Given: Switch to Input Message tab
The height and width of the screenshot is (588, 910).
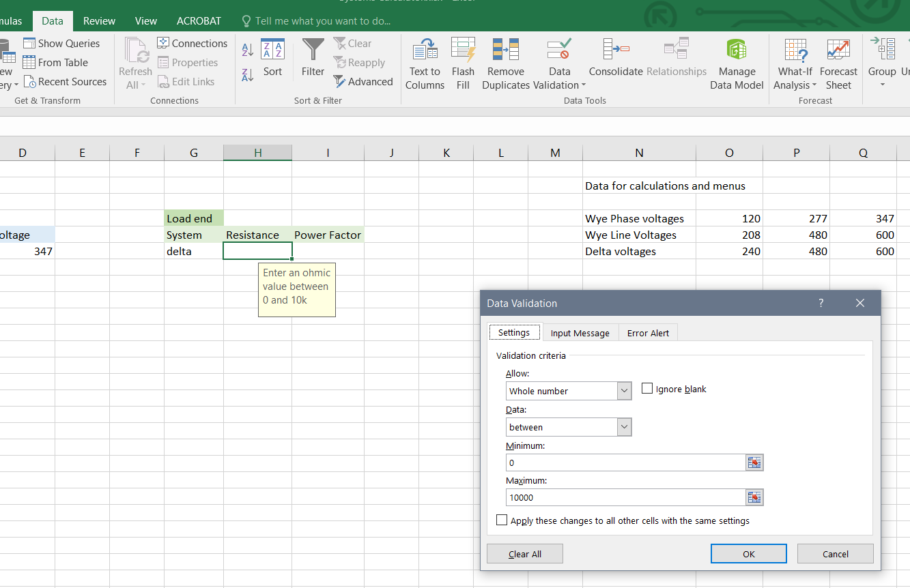Looking at the screenshot, I should coord(580,333).
